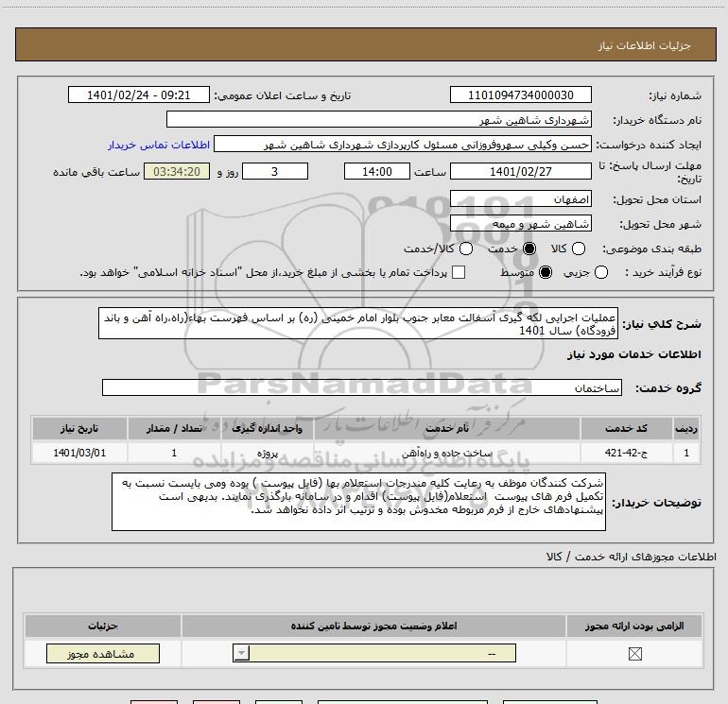Click the اعلام وضعیت مجوز column header
728x704 pixels.
pyautogui.click(x=373, y=626)
